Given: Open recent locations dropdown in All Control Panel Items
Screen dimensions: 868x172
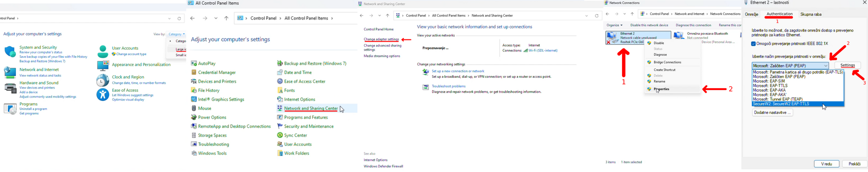Looking at the screenshot, I should (216, 18).
